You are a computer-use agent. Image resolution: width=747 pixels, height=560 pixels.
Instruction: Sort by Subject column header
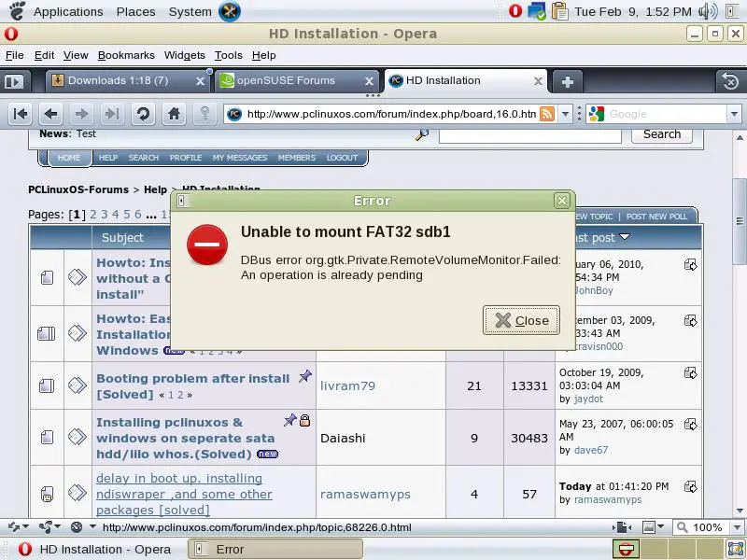(122, 238)
